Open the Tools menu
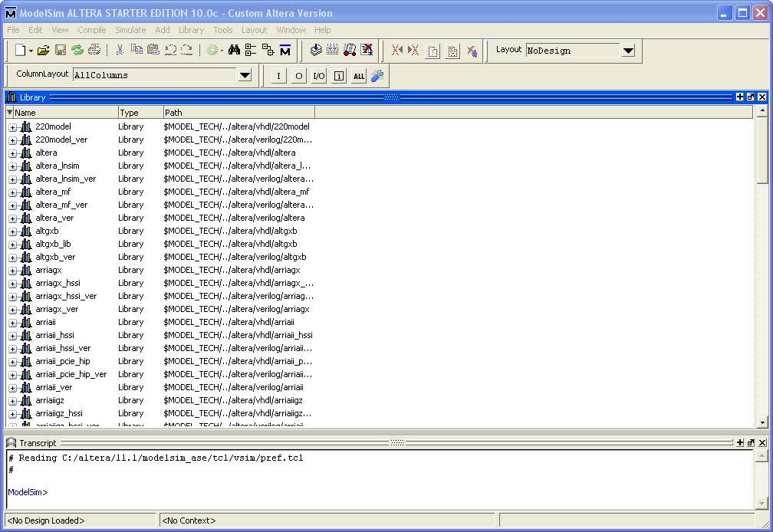Image resolution: width=773 pixels, height=532 pixels. (x=223, y=30)
